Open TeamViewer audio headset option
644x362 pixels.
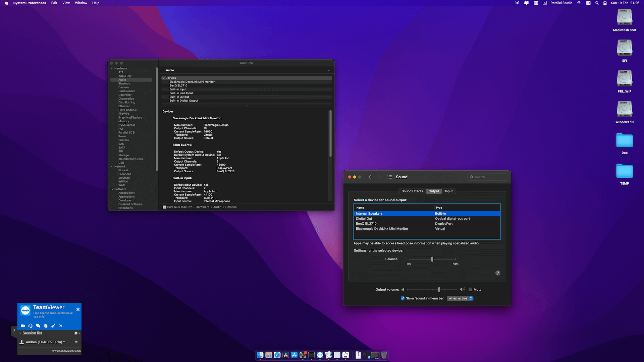pyautogui.click(x=31, y=326)
